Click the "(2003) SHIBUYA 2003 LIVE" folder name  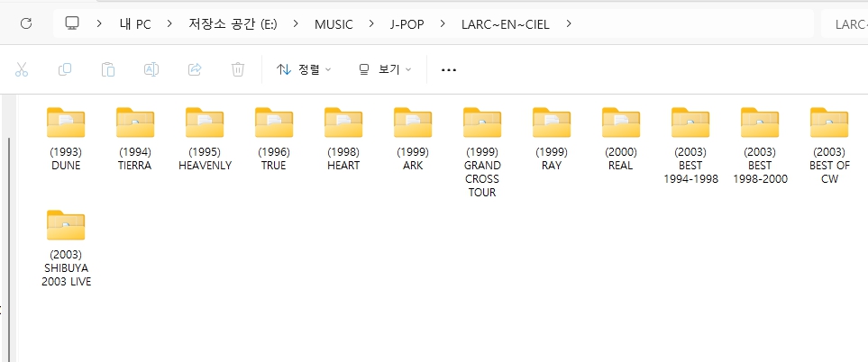pyautogui.click(x=66, y=268)
